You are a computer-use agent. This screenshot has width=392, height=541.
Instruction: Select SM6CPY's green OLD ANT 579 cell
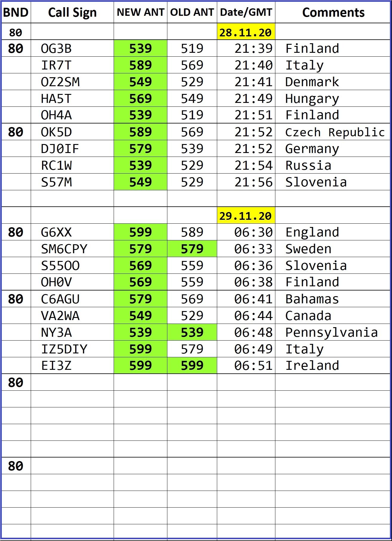click(192, 249)
